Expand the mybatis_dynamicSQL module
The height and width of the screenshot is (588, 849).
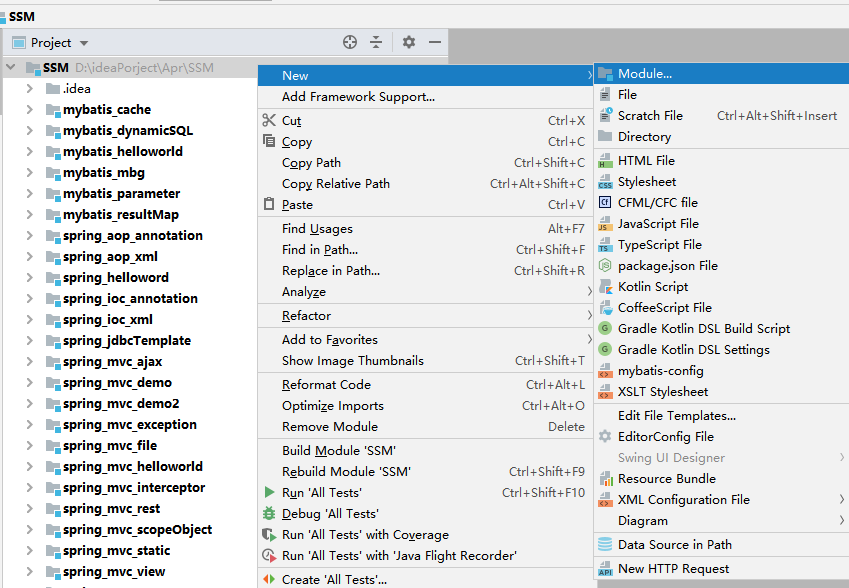30,130
